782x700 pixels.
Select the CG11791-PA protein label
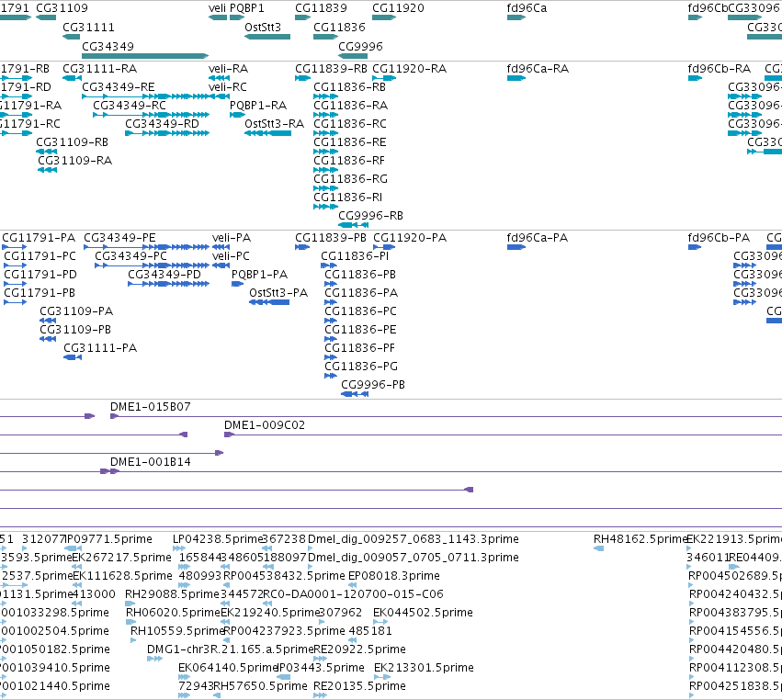(39, 238)
